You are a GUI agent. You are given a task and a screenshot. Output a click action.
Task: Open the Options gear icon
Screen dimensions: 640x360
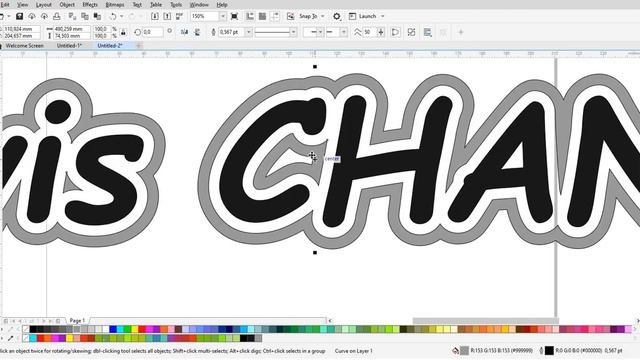(336, 16)
